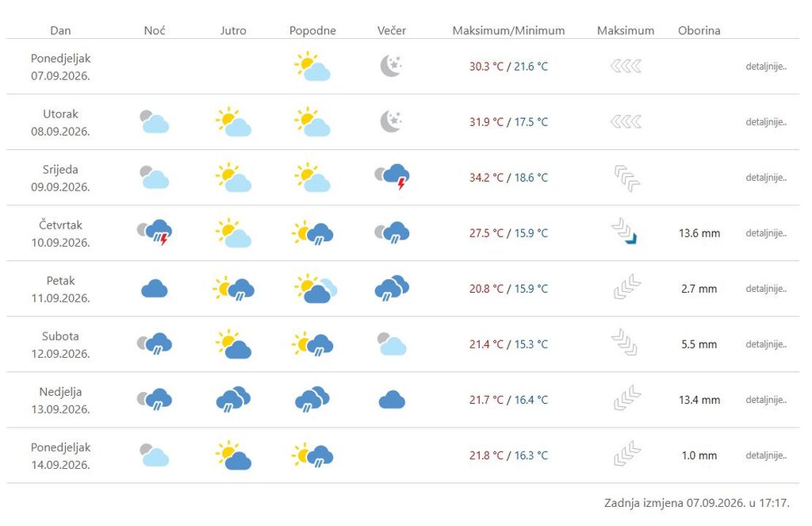
Task: Open detaljnije link for Četvrtak 10.09.2026.
Action: click(x=766, y=233)
